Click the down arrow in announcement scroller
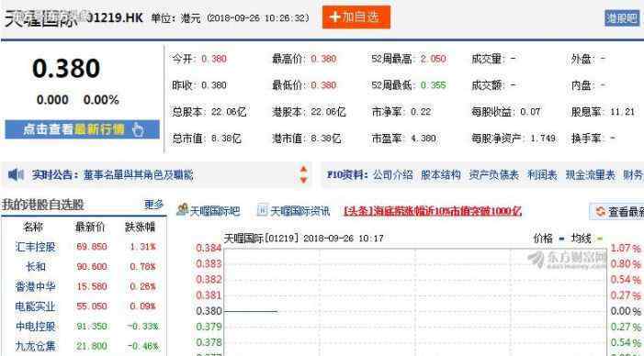 [x=303, y=180]
